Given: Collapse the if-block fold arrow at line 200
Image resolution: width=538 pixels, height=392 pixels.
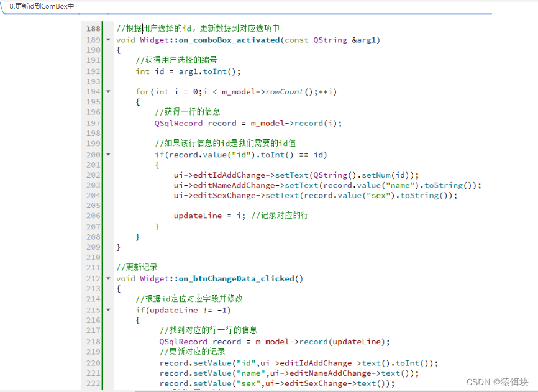Looking at the screenshot, I should pos(109,154).
